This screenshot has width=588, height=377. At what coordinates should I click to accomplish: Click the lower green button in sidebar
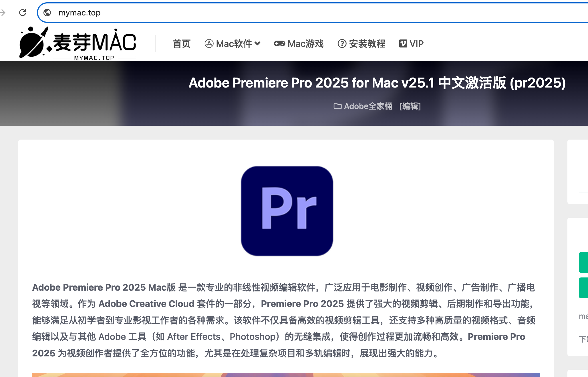(583, 288)
